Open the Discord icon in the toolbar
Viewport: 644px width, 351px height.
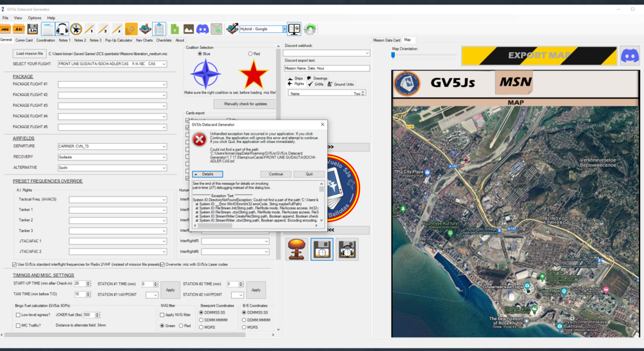pyautogui.click(x=202, y=29)
